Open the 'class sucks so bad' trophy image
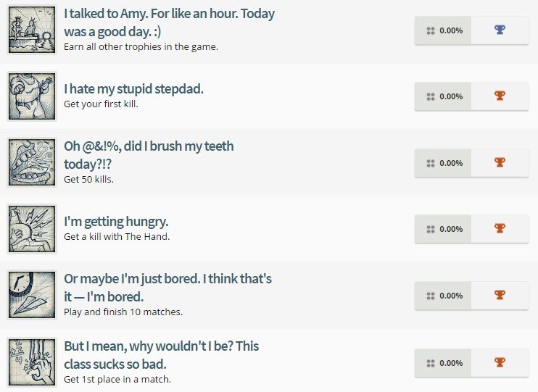Viewport: 538px width, 392px height. click(31, 362)
